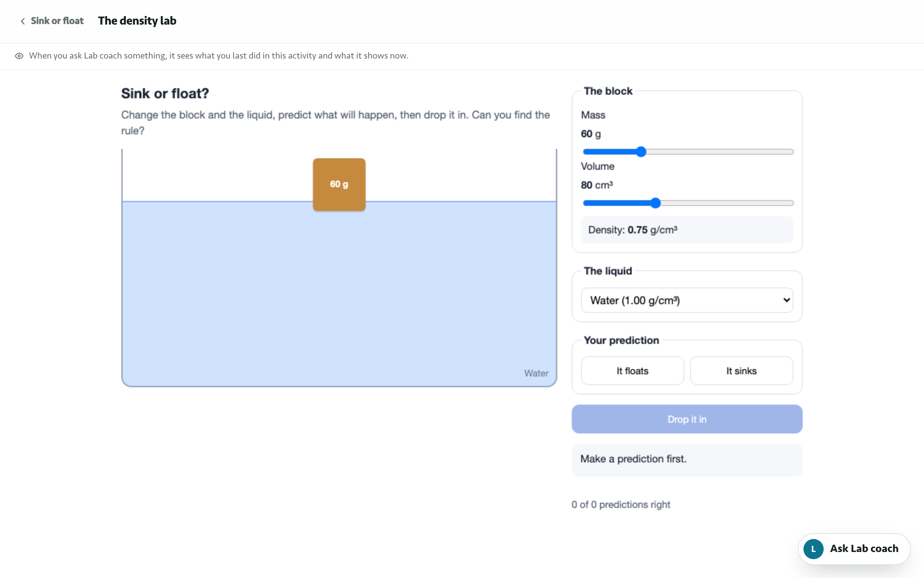Image resolution: width=924 pixels, height=578 pixels.
Task: Click the 80 cm³ volume value
Action: [597, 185]
